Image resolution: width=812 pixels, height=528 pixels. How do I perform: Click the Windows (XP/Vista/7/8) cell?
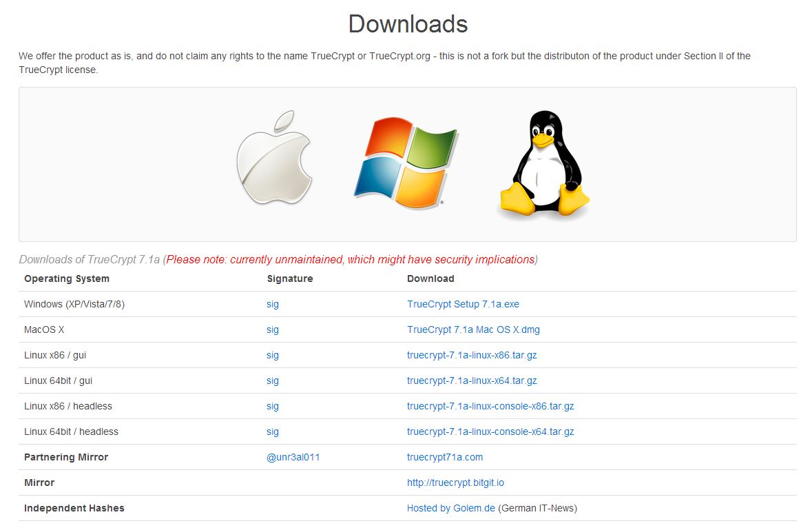(74, 304)
